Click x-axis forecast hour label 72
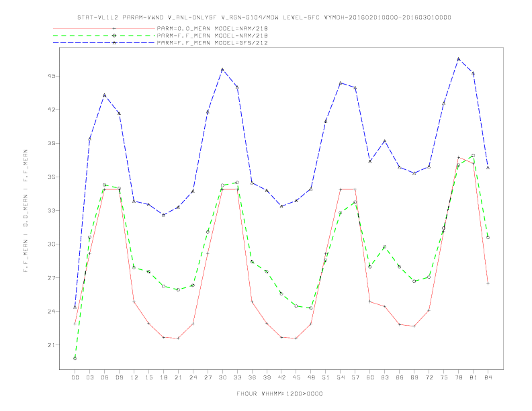Viewport: 532px width, 411px height. [x=429, y=377]
